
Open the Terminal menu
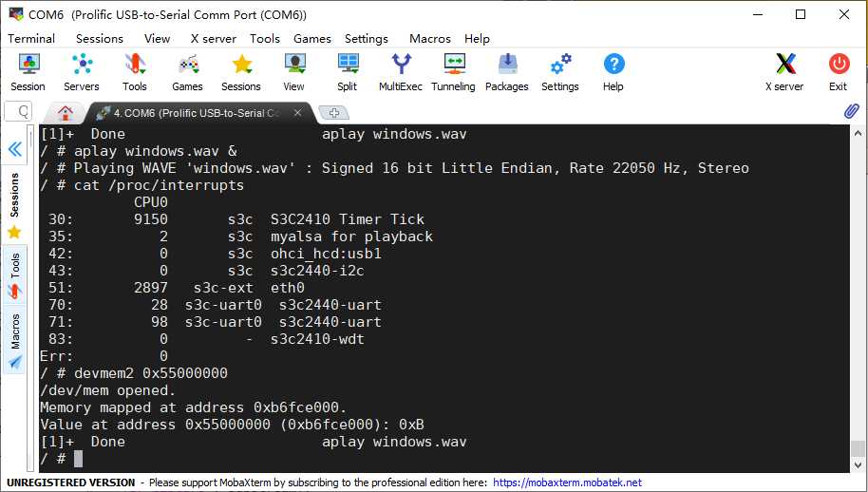coord(31,38)
